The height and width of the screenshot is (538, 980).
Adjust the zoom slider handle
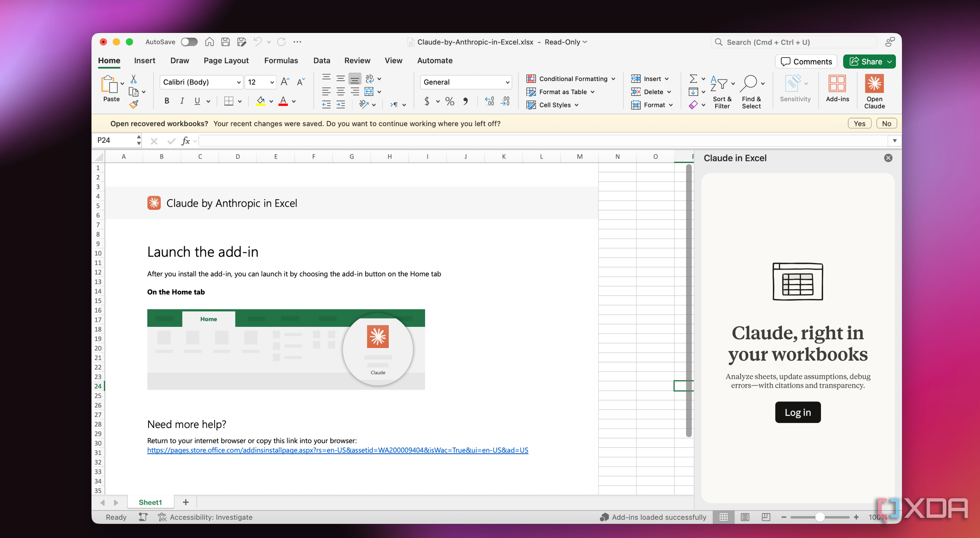click(x=820, y=517)
